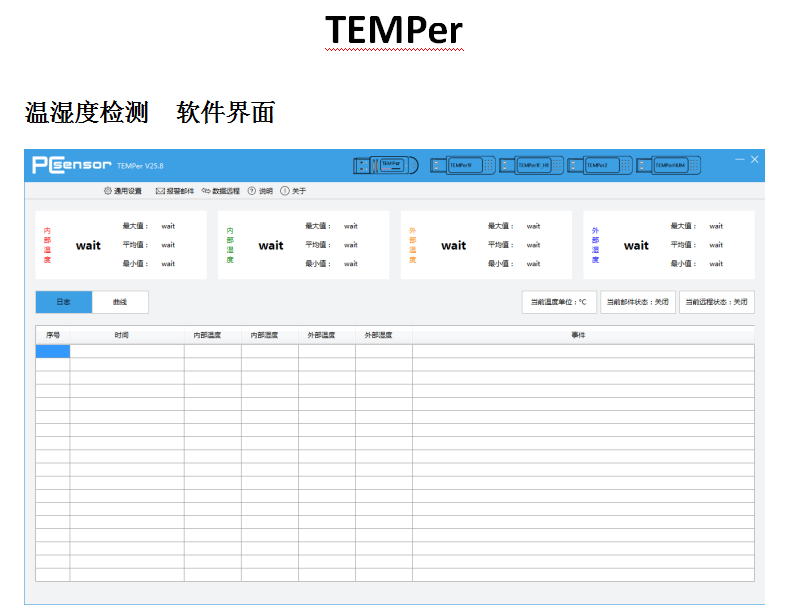Click the 时间 column header
Viewport: 812px width, 614px height.
127,335
